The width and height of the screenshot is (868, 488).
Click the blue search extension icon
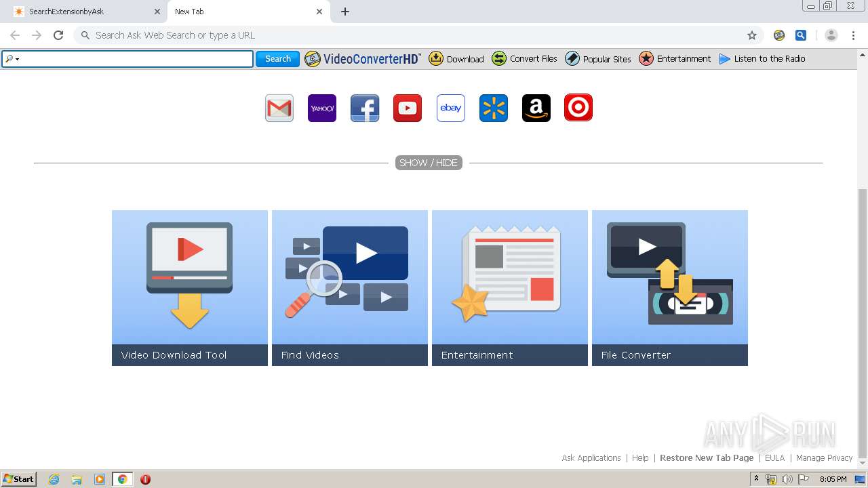pos(801,35)
